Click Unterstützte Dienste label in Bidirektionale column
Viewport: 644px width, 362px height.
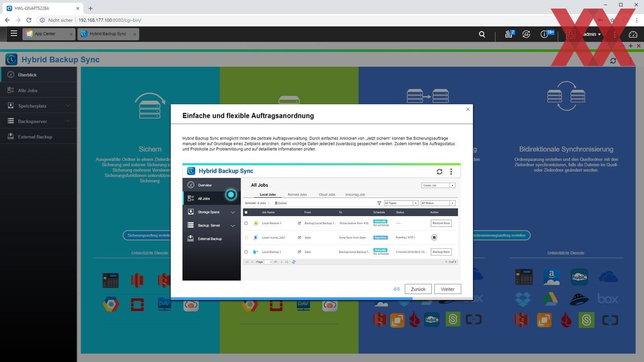pos(566,253)
